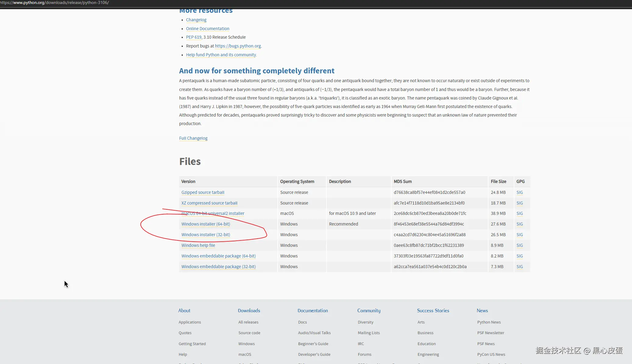Visit bugs.python.org link

click(238, 46)
